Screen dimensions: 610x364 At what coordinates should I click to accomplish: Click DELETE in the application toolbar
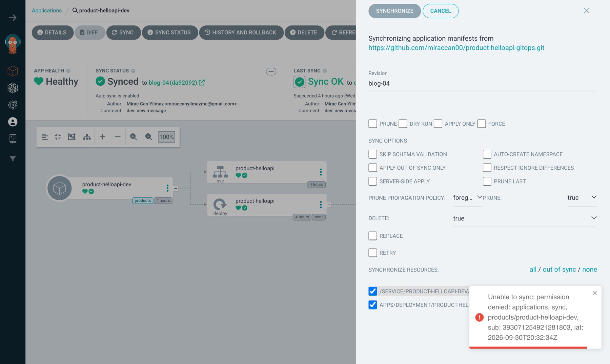[x=304, y=33]
